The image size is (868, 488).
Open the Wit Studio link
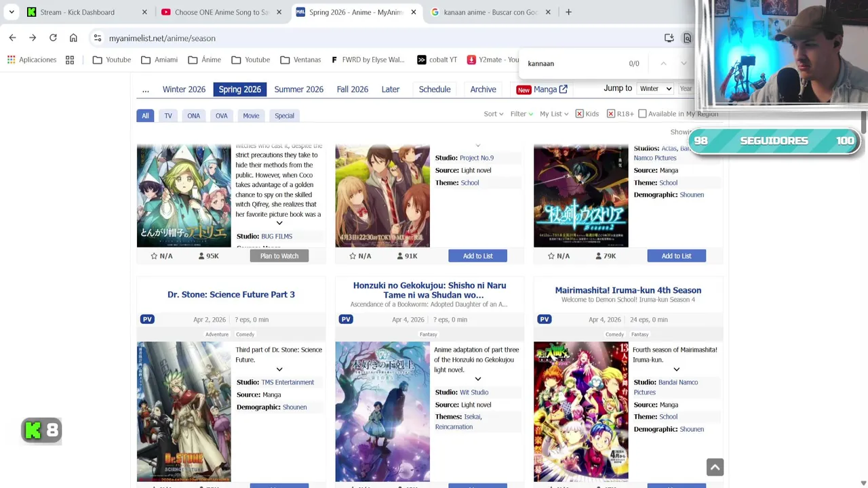474,392
